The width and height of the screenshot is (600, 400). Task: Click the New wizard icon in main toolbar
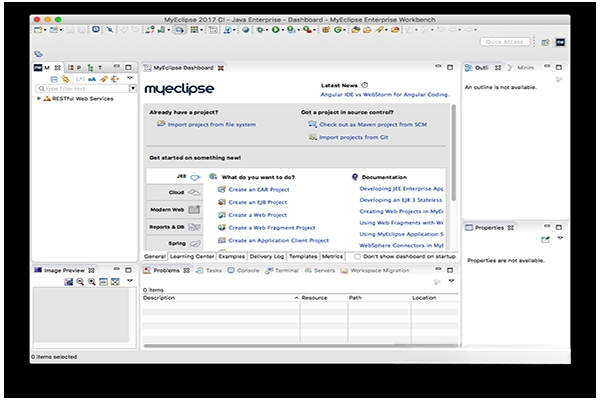38,30
